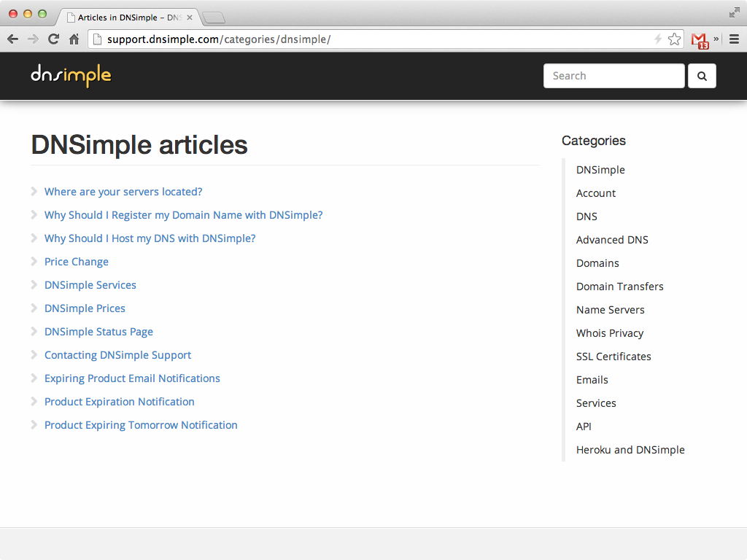Screen dimensions: 747x560
Task: Select Name Servers category
Action: 611,310
